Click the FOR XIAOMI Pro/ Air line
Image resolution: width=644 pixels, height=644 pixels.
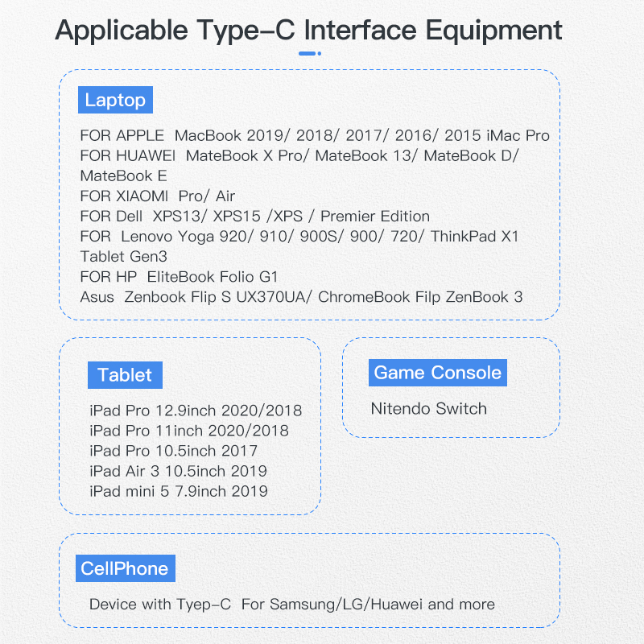click(x=158, y=196)
